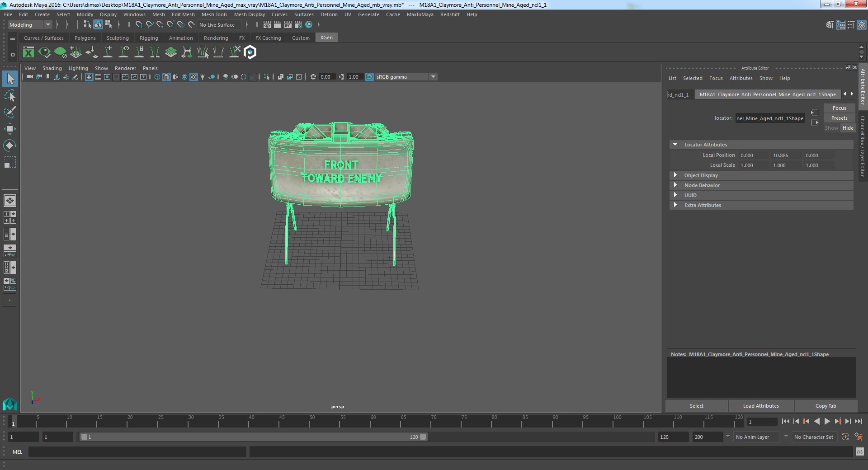Viewport: 868px width, 470px height.
Task: Activate the Paint selection tool
Action: [10, 112]
